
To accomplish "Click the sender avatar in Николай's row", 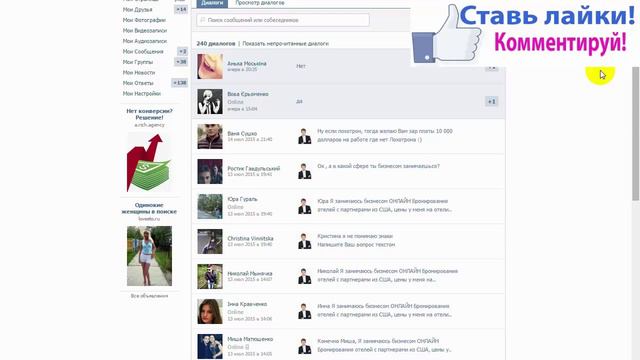I will [x=304, y=276].
